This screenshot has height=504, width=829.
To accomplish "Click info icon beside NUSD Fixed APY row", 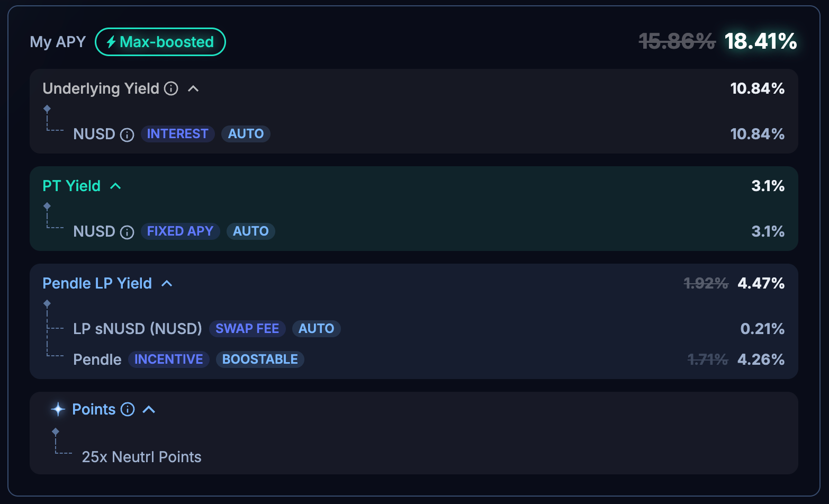I will pyautogui.click(x=127, y=232).
